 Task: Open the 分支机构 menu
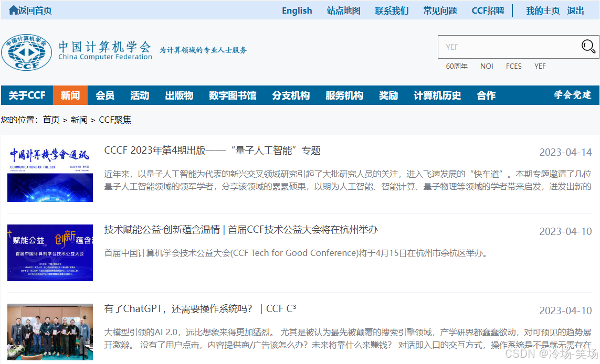(x=291, y=95)
